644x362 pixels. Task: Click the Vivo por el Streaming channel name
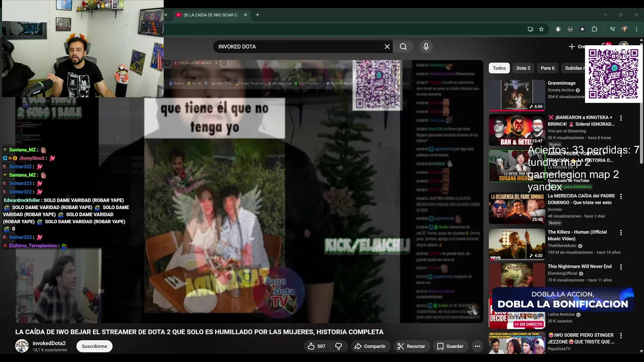coord(567,131)
